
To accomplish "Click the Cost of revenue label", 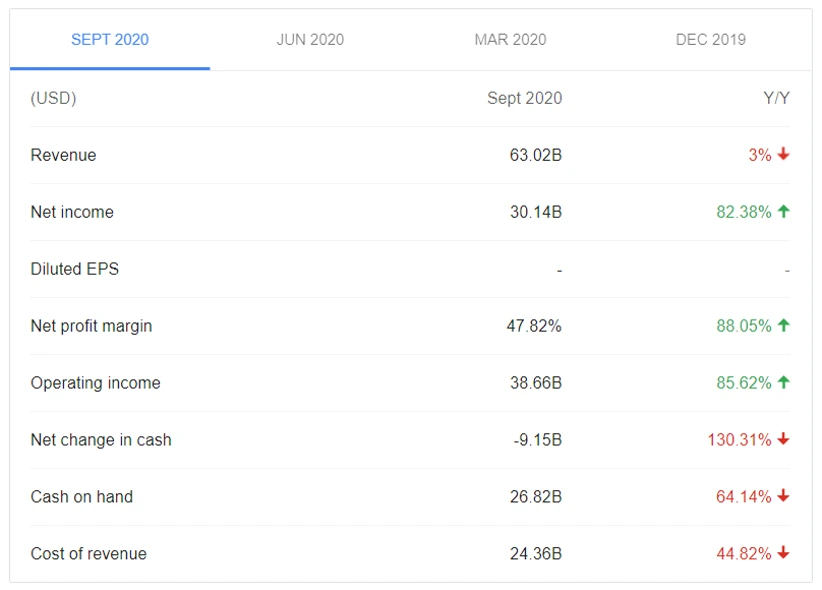I will click(88, 554).
